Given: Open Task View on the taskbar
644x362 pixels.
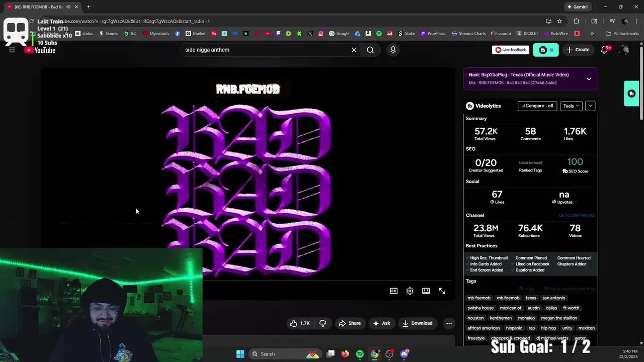Looking at the screenshot, I should point(331,354).
